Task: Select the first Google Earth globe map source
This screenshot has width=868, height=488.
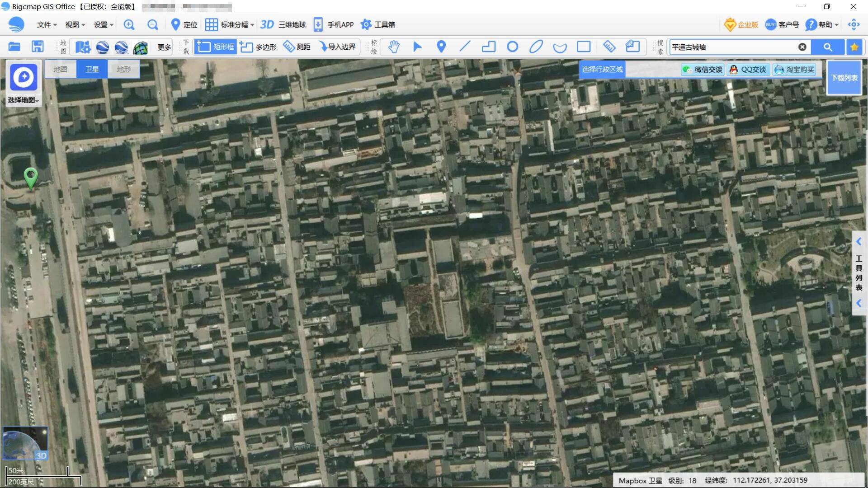Action: (x=103, y=47)
